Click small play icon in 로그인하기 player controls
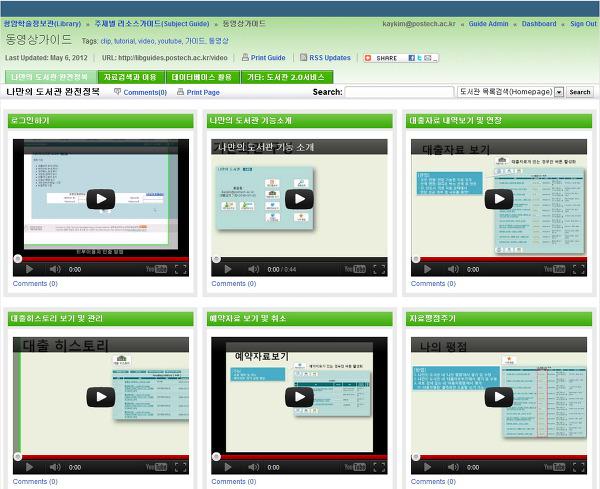The width and height of the screenshot is (600, 489). 29,269
